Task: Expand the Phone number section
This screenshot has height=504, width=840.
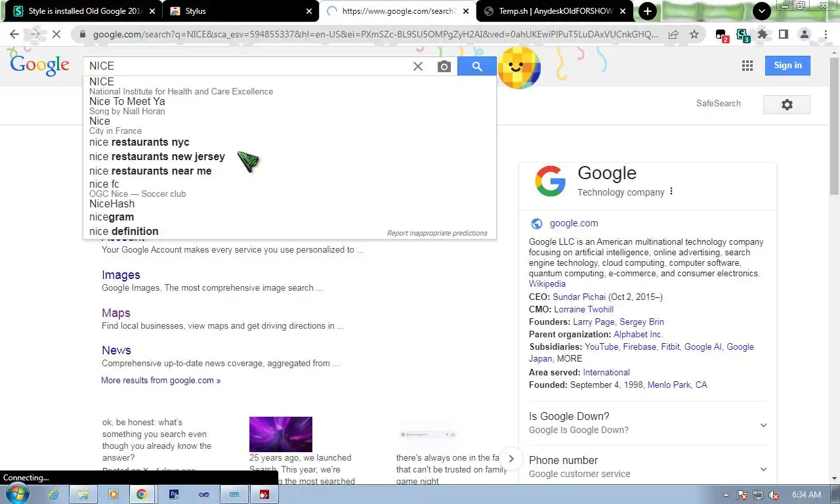Action: coord(648,467)
